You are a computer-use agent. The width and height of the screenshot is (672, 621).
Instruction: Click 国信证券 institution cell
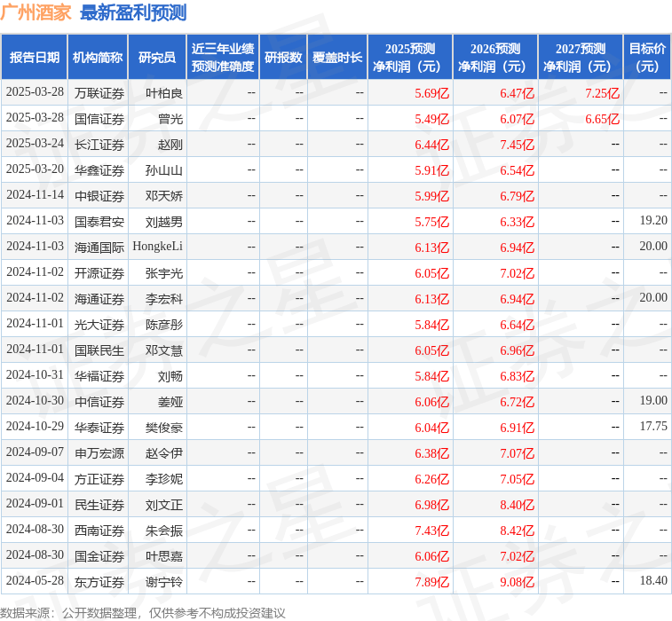pyautogui.click(x=99, y=119)
